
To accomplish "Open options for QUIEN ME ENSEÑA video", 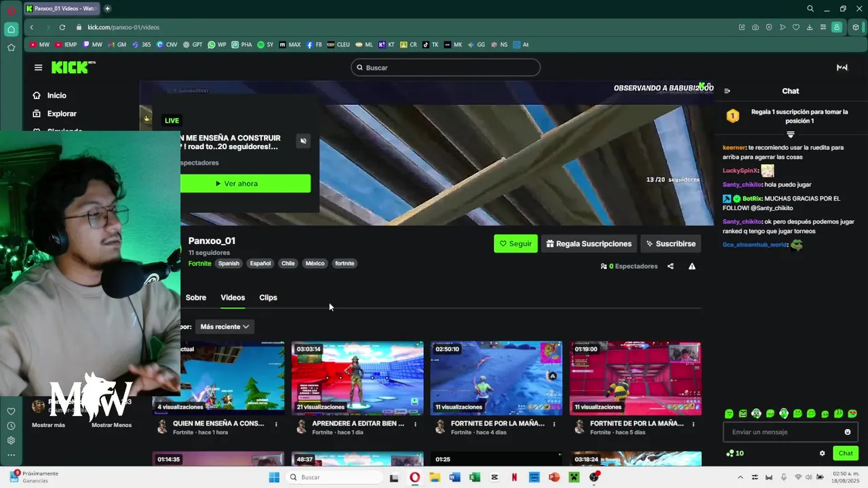I will [x=276, y=424].
